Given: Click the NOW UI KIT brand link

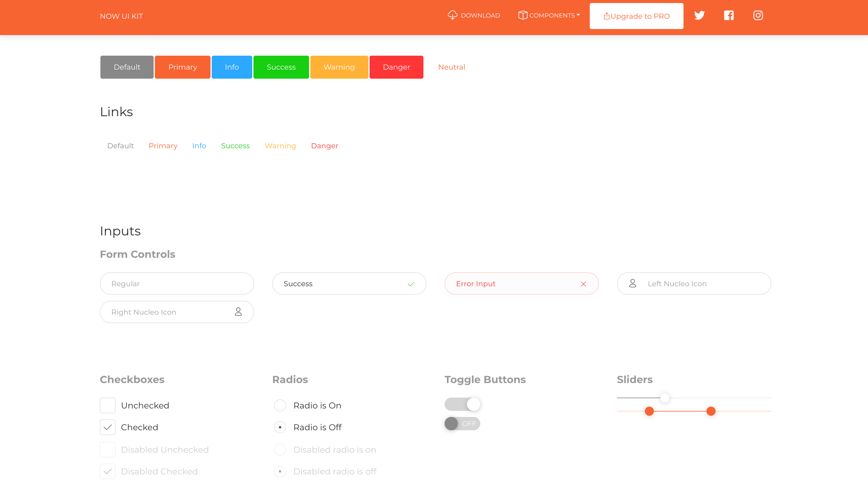Looking at the screenshot, I should pos(121,16).
